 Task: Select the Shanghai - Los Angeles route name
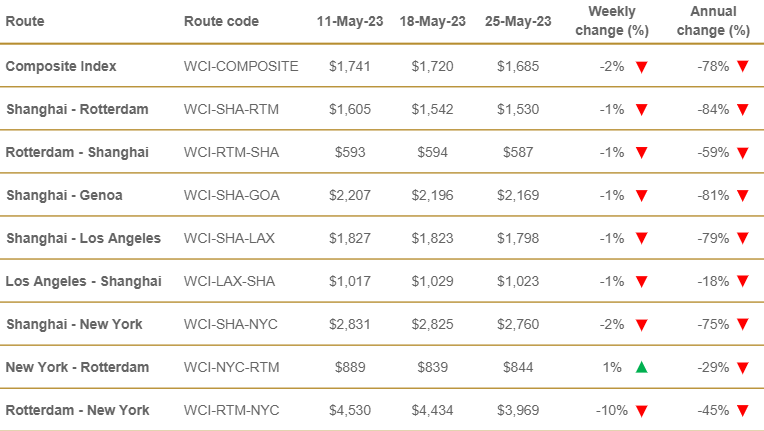tap(83, 238)
